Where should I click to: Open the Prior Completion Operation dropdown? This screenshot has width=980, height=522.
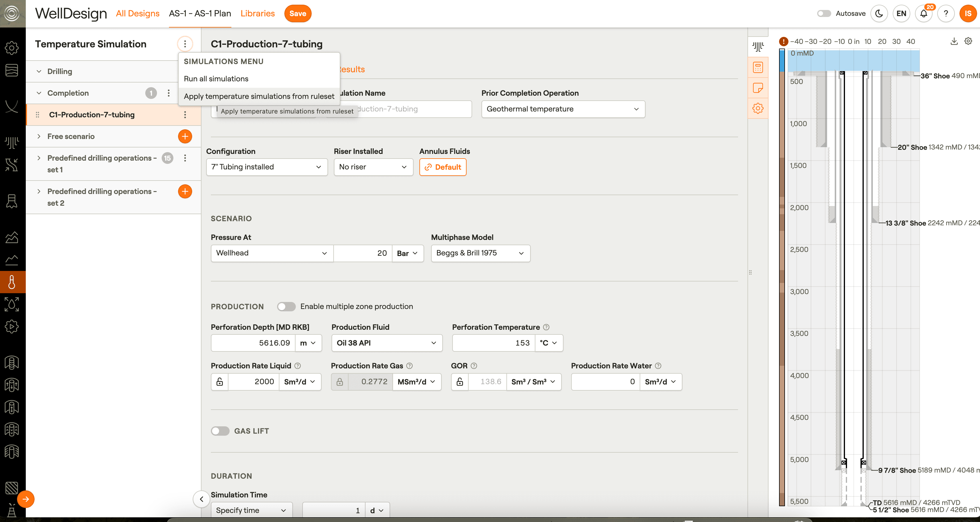click(x=563, y=109)
